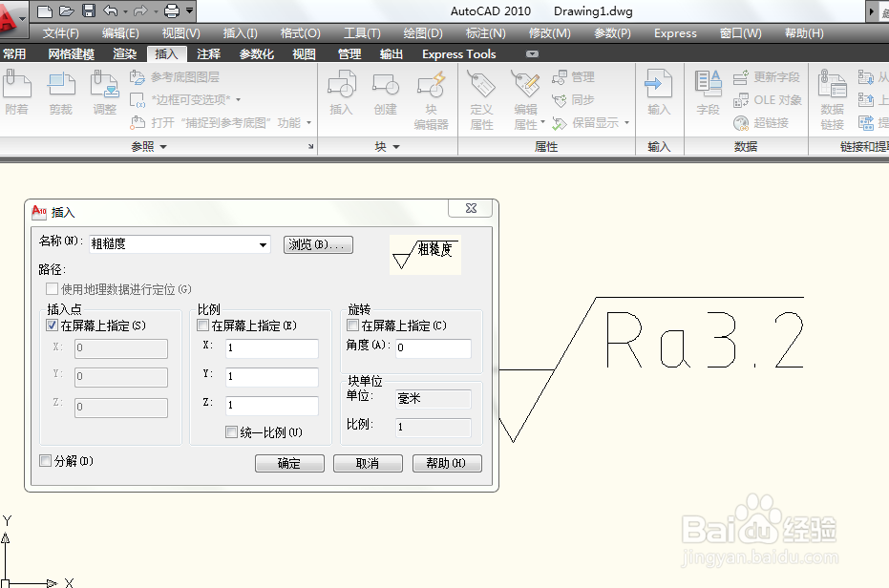Viewport: 889px width, 588px height.
Task: Confirm insertion with the 确定 button
Action: (289, 463)
